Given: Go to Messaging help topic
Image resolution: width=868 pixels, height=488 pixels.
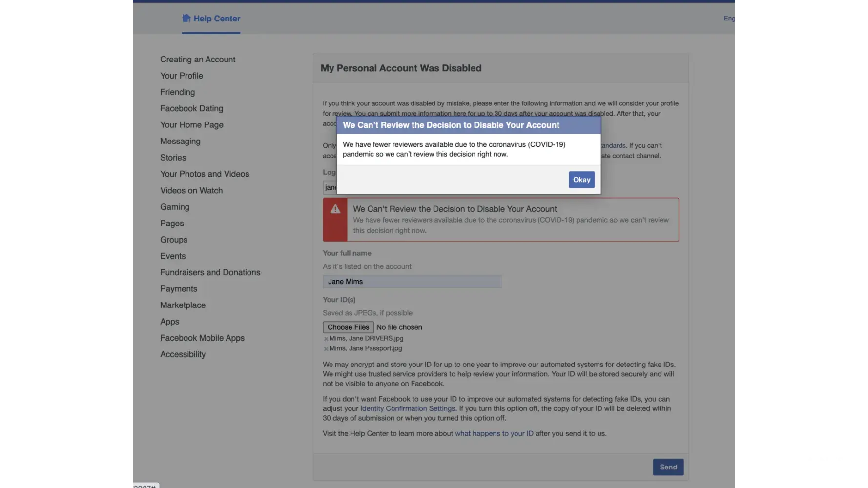Looking at the screenshot, I should [x=180, y=141].
